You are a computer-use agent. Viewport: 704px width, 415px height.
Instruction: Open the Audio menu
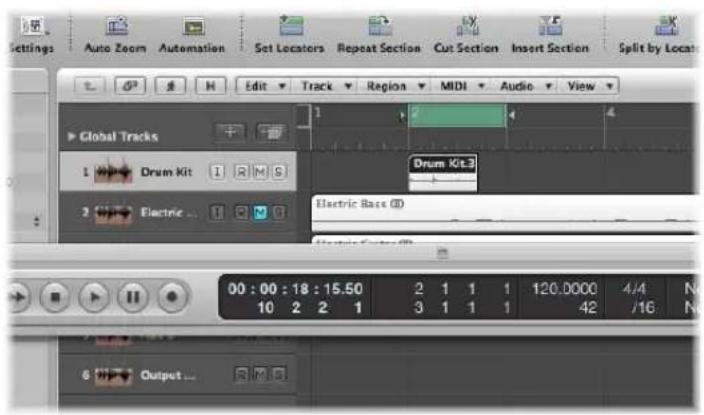pyautogui.click(x=525, y=86)
